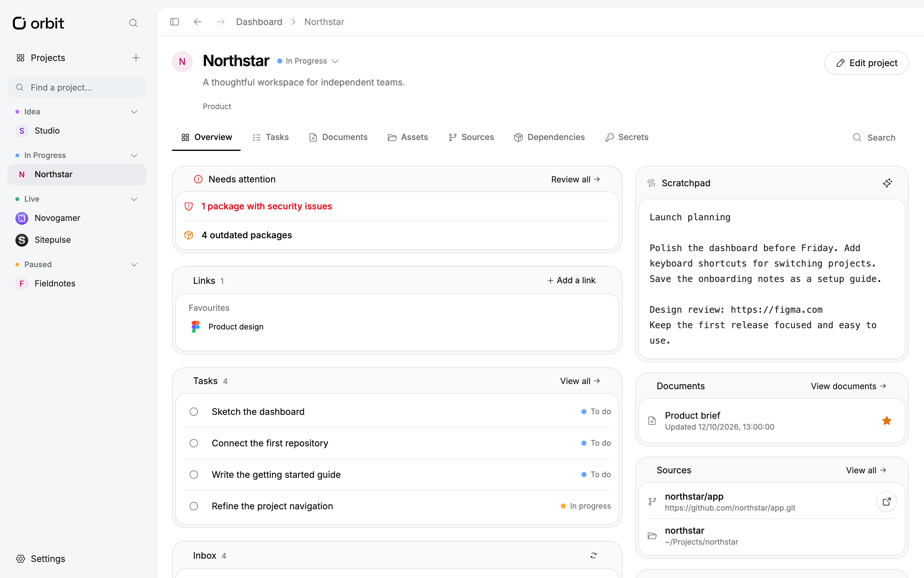Open the Novogamer project
The image size is (924, 578).
pyautogui.click(x=77, y=218)
